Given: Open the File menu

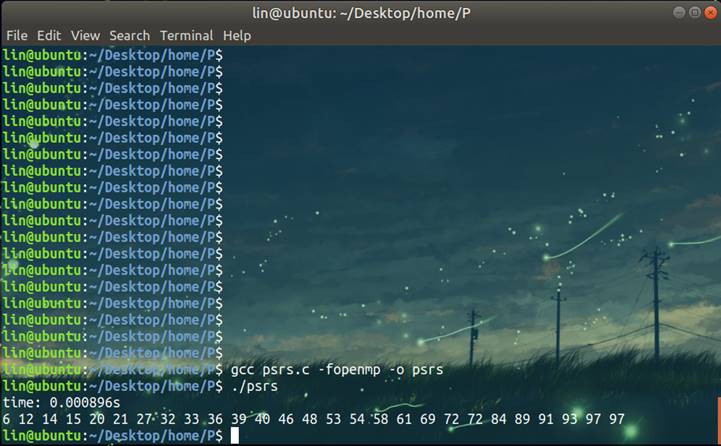Looking at the screenshot, I should 17,35.
